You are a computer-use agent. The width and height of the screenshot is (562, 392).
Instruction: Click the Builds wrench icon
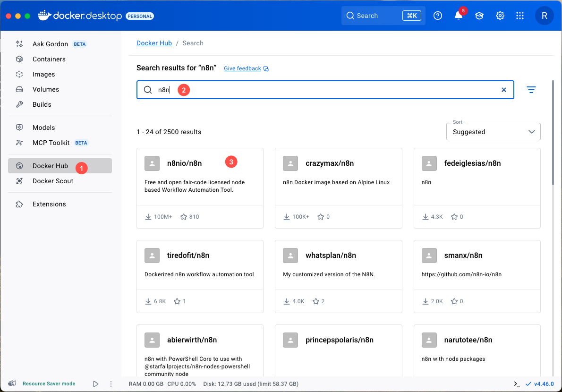[19, 104]
